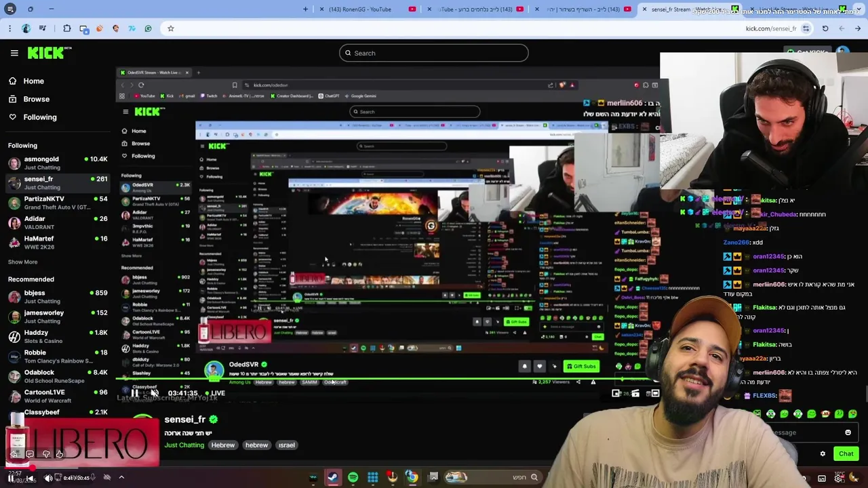Viewport: 868px width, 488px height.
Task: Open Google Gemini bookmark in inner browser
Action: (360, 96)
